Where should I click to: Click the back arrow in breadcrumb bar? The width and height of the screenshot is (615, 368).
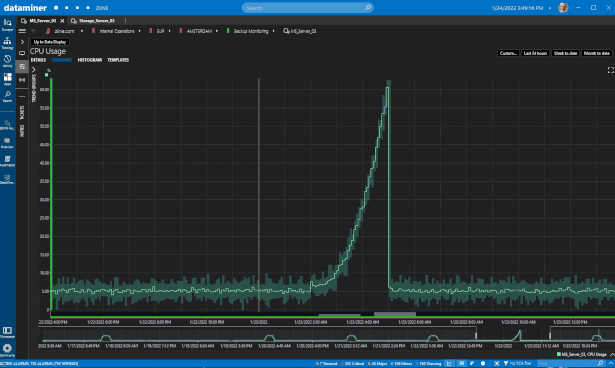(x=34, y=31)
